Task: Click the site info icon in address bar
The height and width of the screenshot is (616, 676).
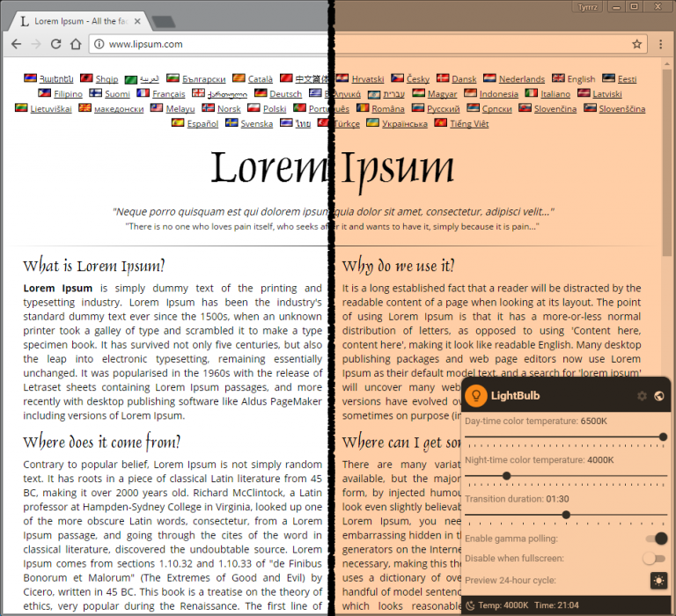Action: (x=99, y=44)
